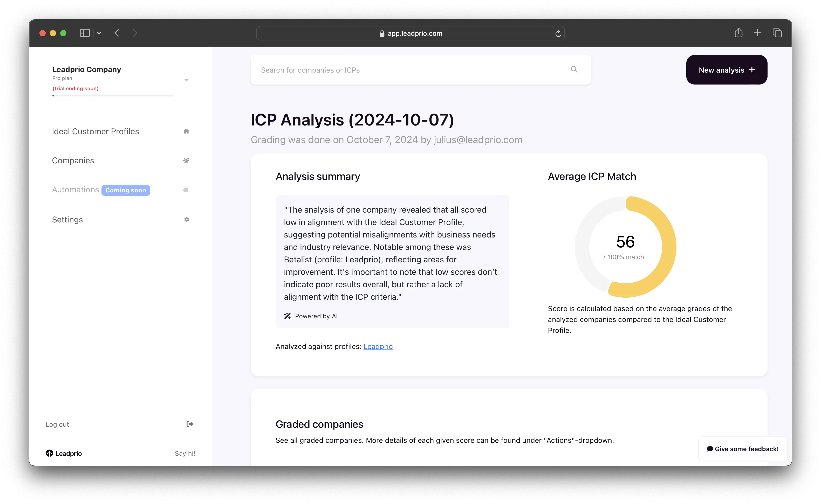Open the Give some feedback! button
Screen dimensions: 821x504
(743, 449)
